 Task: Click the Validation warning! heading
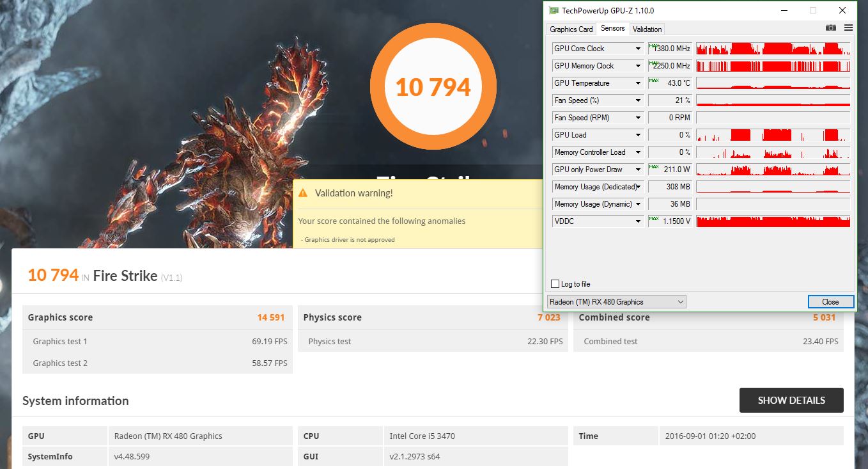[354, 193]
